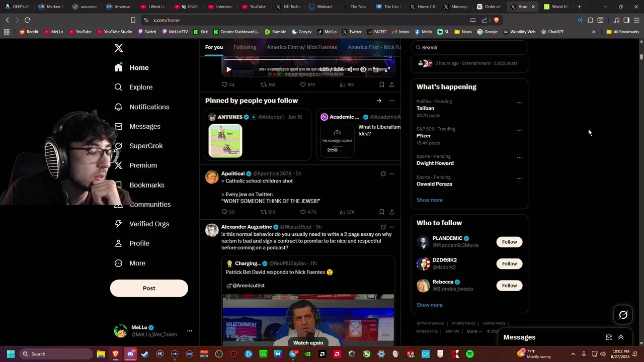
Task: Click the X logo above Home
Action: tap(119, 48)
